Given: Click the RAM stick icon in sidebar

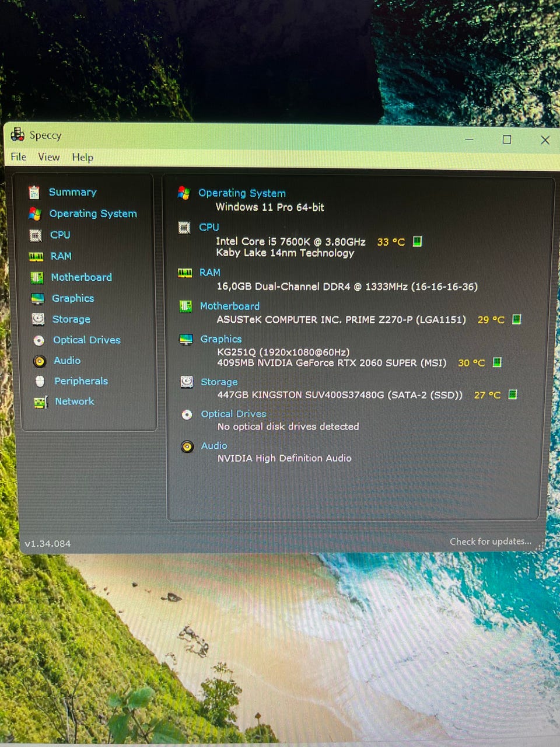Looking at the screenshot, I should (x=36, y=256).
